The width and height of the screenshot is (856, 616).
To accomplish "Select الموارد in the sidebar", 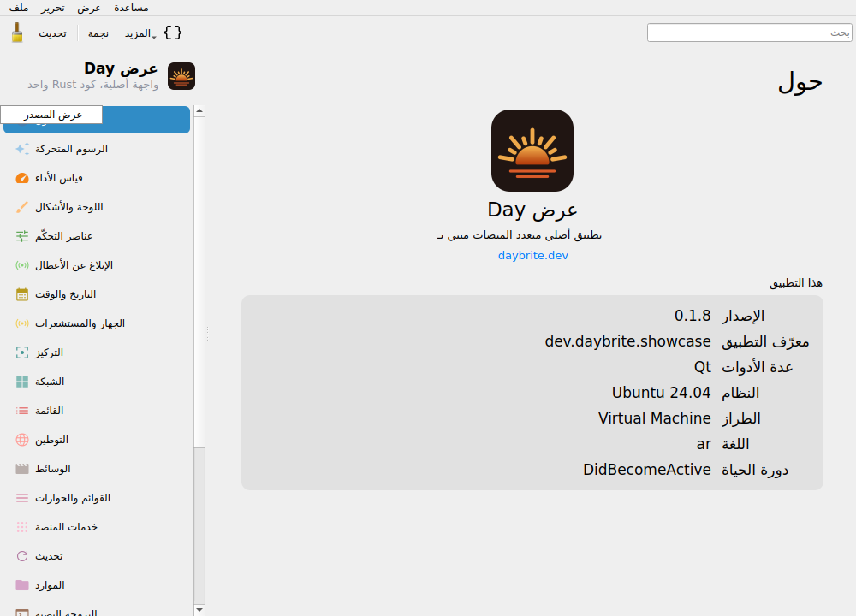I will (x=97, y=585).
